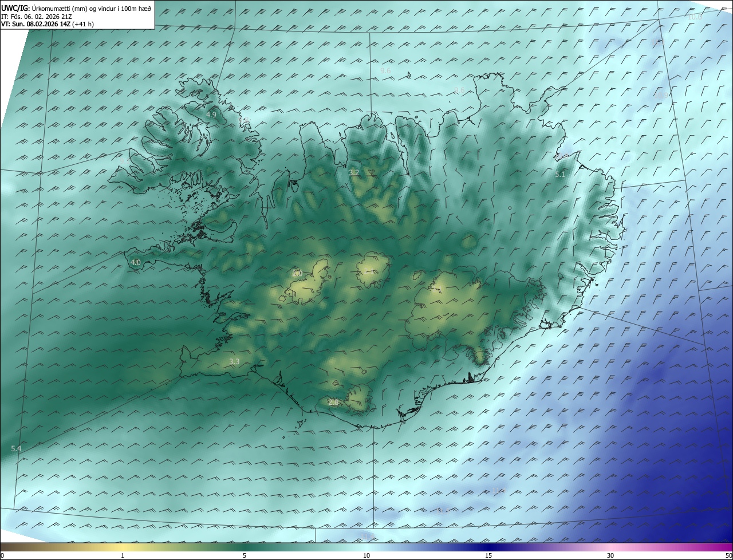This screenshot has height=560, width=733.
Task: Click the 2.8 value label near south coast
Action: click(x=333, y=403)
